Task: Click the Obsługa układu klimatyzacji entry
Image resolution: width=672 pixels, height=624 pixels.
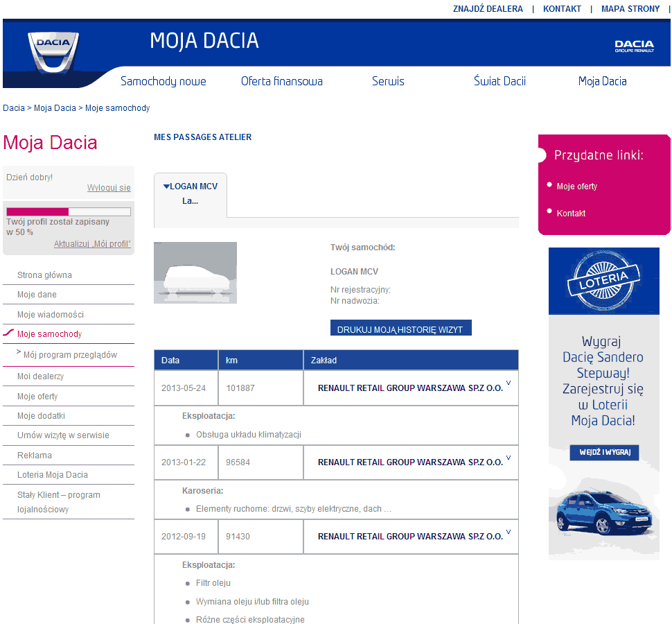Action: tap(249, 435)
